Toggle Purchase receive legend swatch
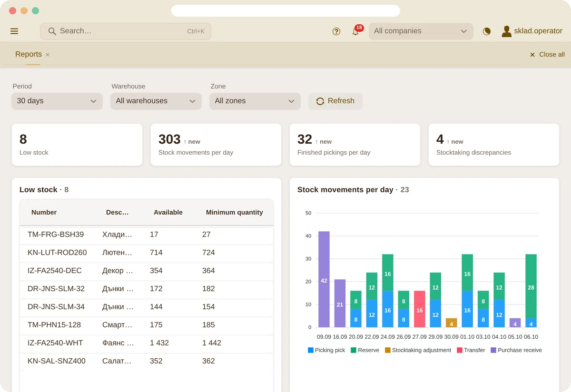Image resolution: width=571 pixels, height=392 pixels. pos(493,350)
